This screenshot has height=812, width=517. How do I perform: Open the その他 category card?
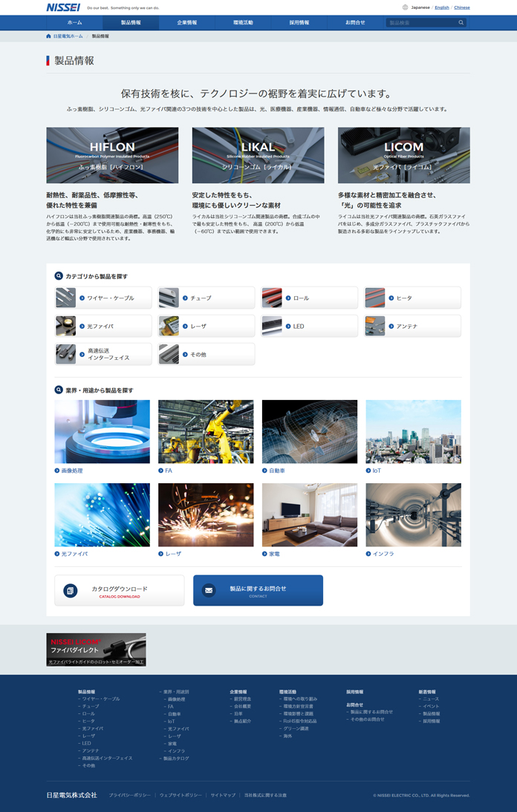(x=207, y=354)
